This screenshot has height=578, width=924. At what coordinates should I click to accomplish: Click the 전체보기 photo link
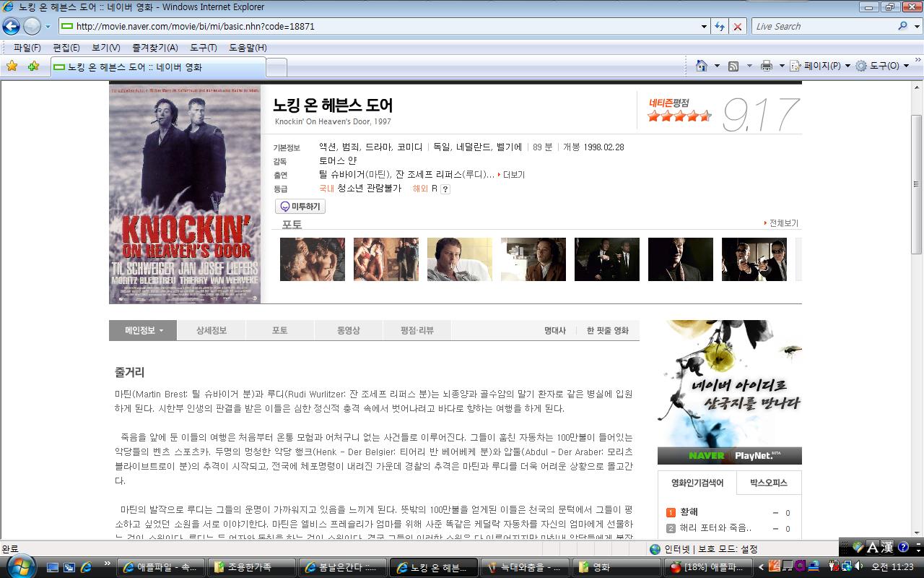[x=783, y=223]
